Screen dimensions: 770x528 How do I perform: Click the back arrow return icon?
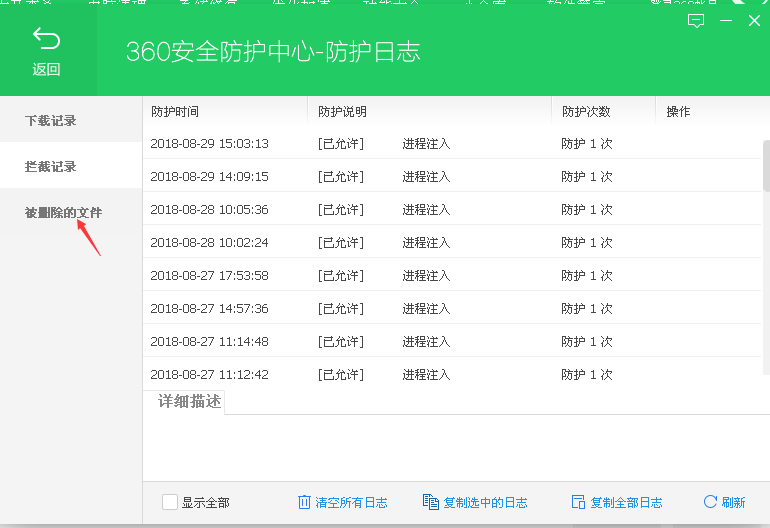(46, 39)
